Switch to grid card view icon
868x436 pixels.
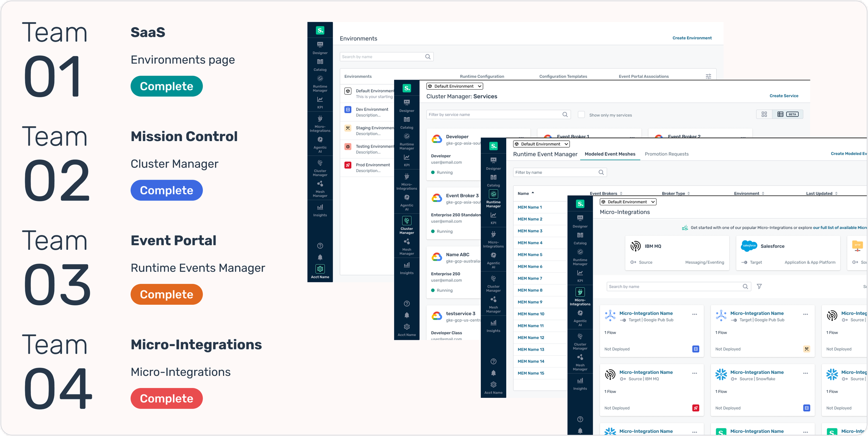pos(764,114)
